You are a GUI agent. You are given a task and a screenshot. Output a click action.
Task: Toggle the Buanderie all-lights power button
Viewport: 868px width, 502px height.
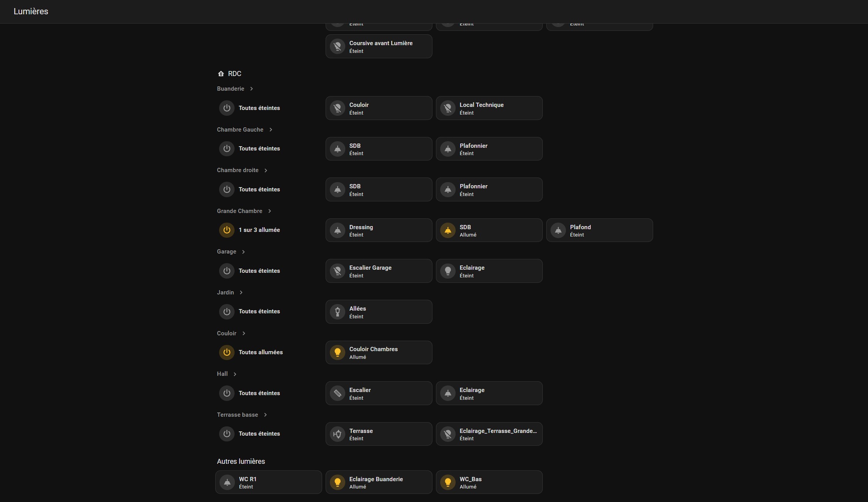227,108
